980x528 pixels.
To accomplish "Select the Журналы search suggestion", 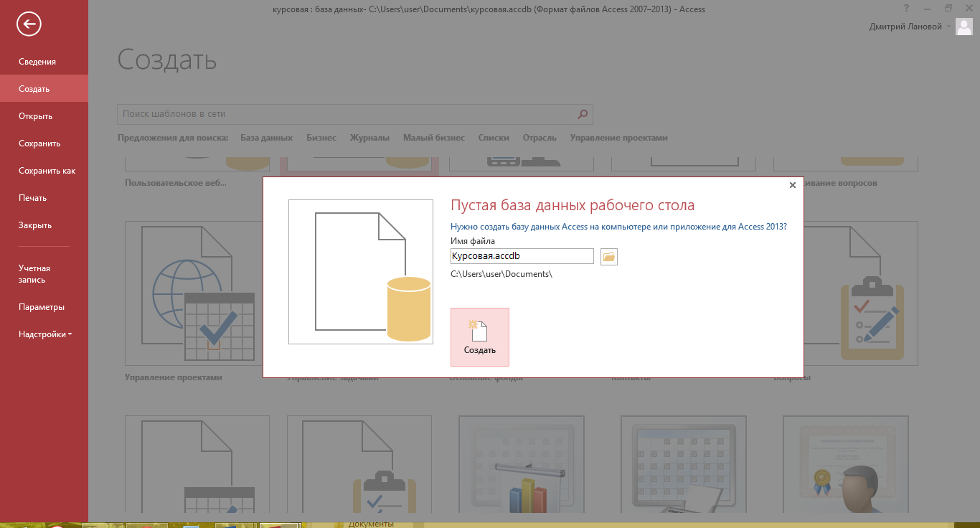I will tap(369, 138).
